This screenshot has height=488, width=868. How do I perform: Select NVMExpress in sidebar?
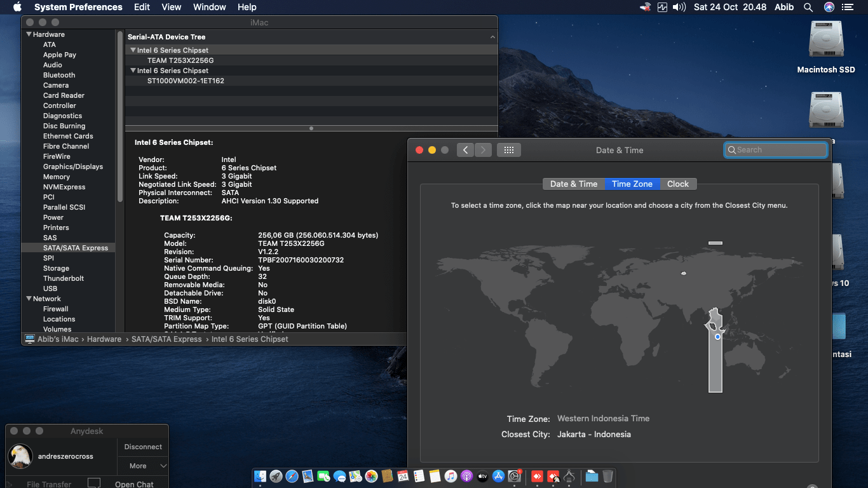[x=64, y=187]
